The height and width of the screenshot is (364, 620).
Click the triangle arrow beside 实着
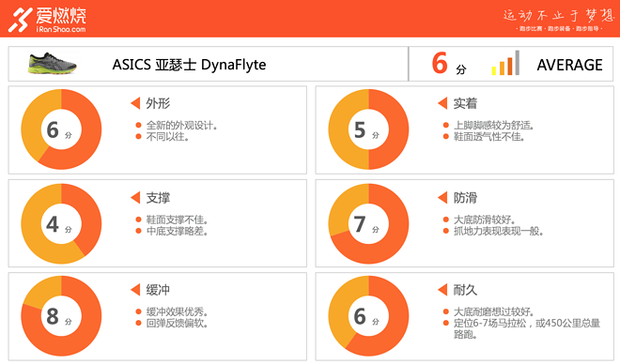442,103
